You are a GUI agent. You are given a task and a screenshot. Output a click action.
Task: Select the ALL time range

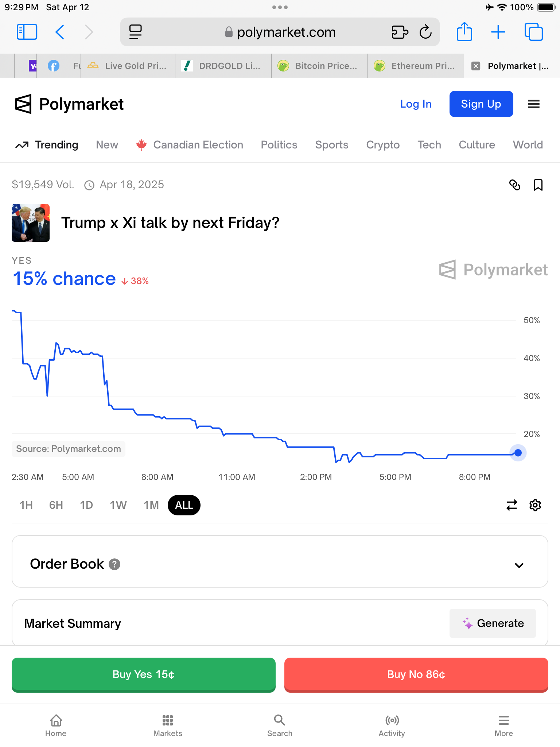pyautogui.click(x=184, y=505)
